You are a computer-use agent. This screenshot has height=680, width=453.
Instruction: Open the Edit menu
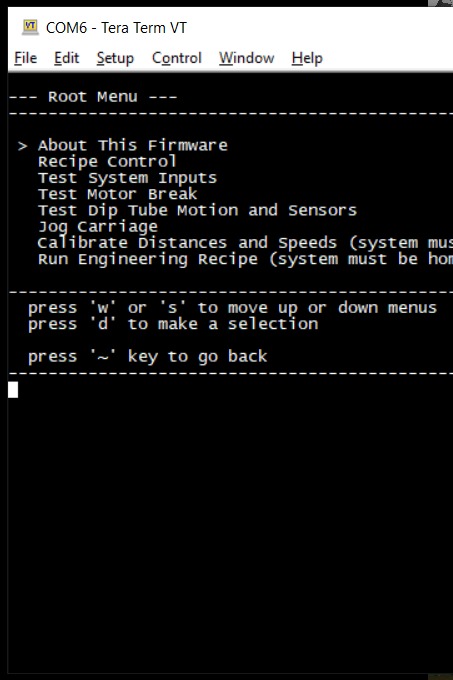[x=66, y=58]
